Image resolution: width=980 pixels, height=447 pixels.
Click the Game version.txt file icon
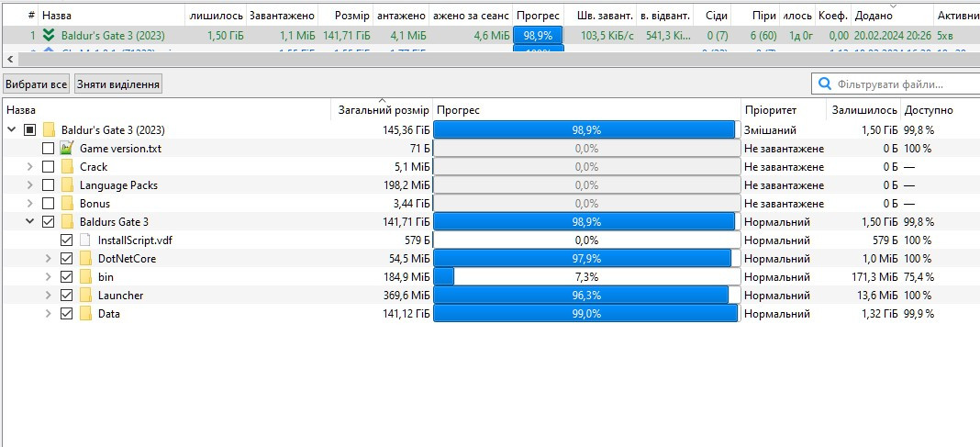(x=67, y=149)
